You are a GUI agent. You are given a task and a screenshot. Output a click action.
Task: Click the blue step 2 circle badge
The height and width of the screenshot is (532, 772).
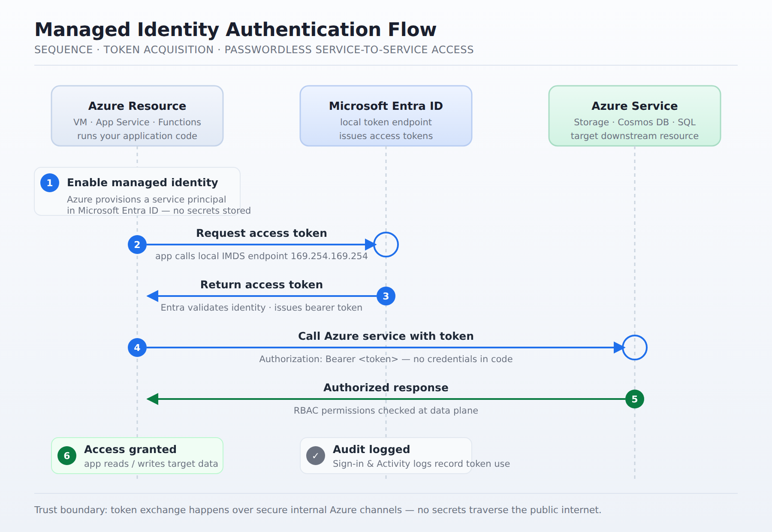pos(137,245)
